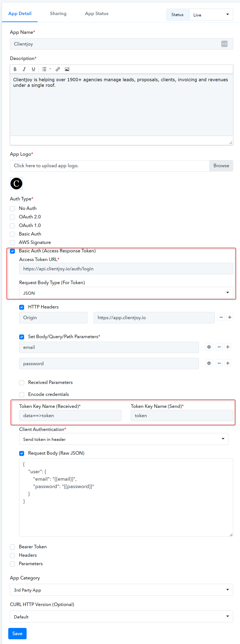Open bullet list options in editor toolbar
This screenshot has width=240, height=644.
[x=47, y=69]
